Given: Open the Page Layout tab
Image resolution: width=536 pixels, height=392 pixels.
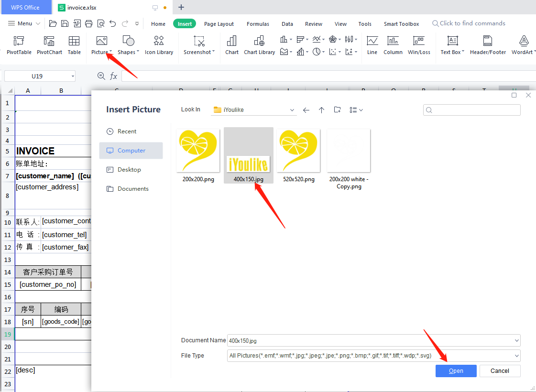Looking at the screenshot, I should point(219,24).
